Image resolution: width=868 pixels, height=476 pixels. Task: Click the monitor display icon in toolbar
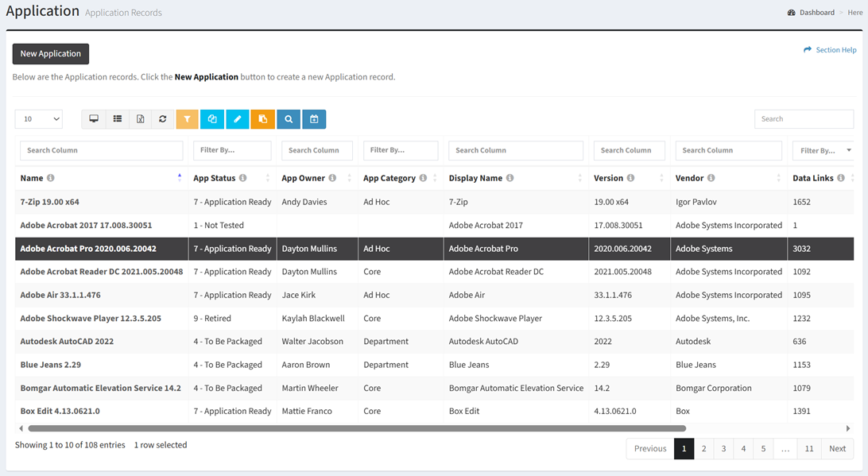94,119
